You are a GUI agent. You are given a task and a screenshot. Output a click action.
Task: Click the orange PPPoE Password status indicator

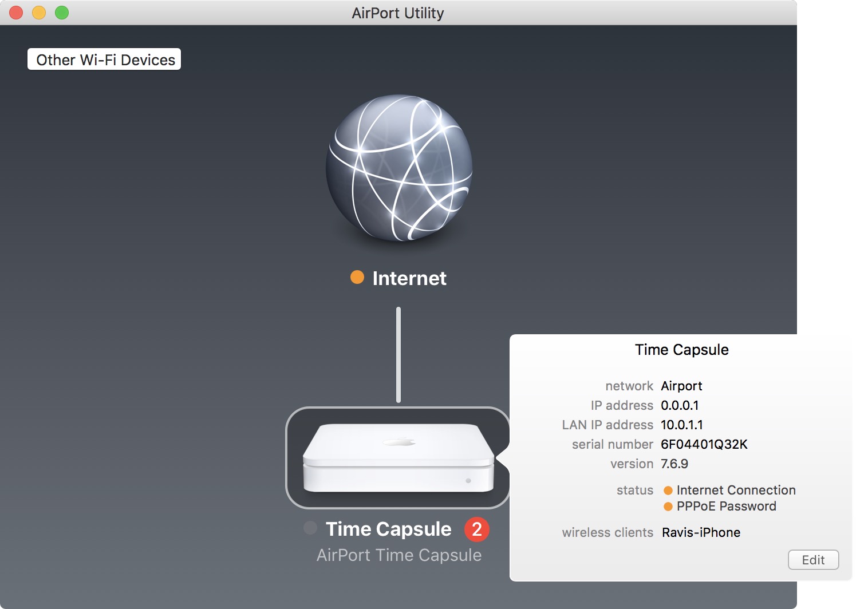pos(668,507)
